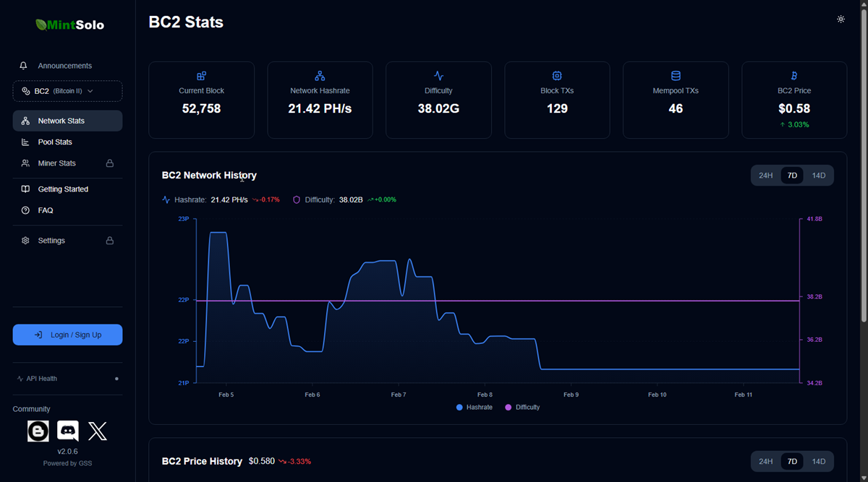This screenshot has width=868, height=482.
Task: Open the FAQ page link
Action: [x=46, y=210]
